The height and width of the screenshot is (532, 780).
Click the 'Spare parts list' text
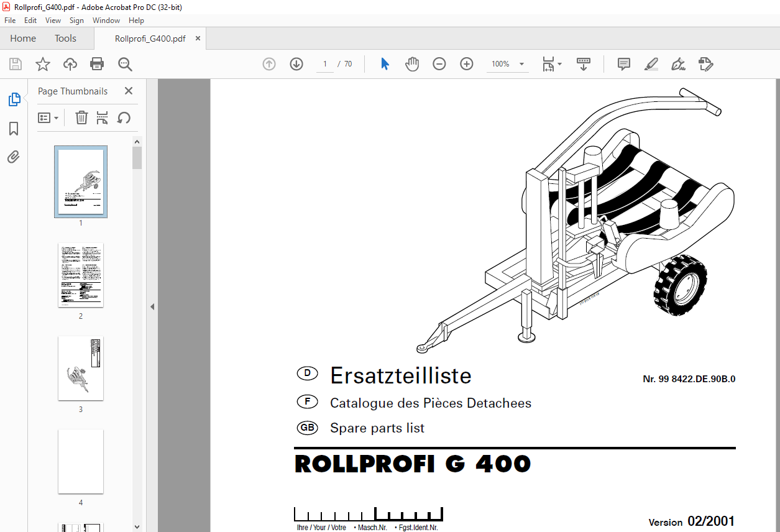(x=377, y=428)
